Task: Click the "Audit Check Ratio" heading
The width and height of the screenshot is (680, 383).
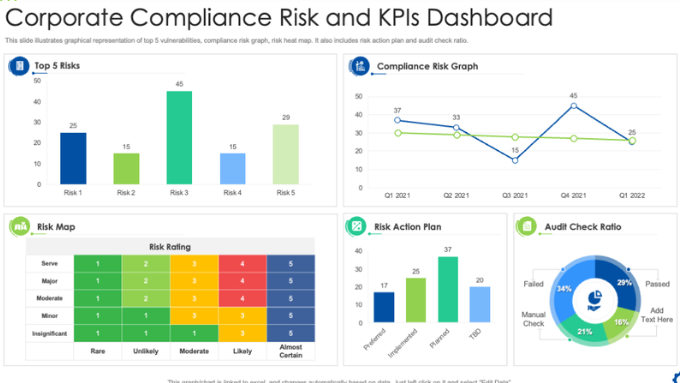Action: (x=583, y=227)
